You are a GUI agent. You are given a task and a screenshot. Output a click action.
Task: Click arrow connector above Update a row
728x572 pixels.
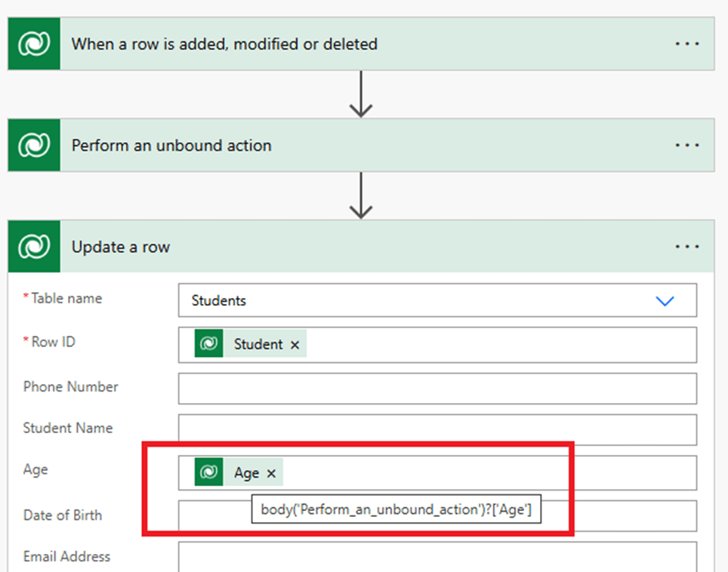(x=361, y=196)
